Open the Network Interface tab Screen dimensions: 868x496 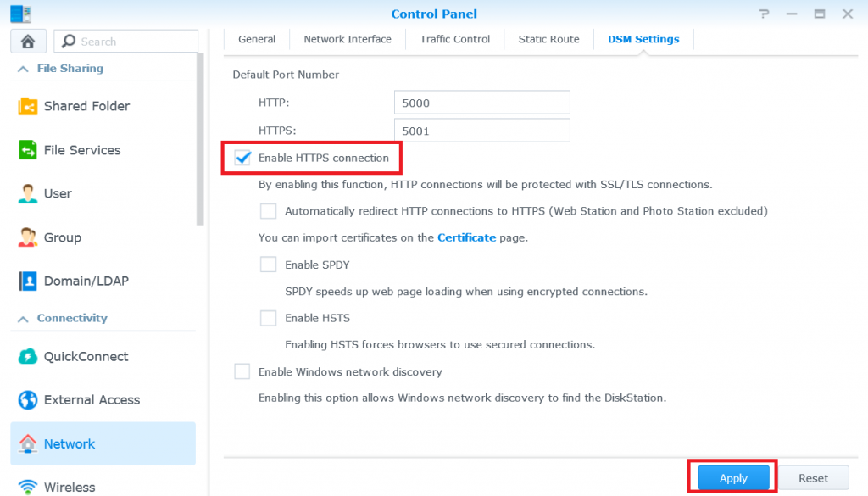point(348,39)
